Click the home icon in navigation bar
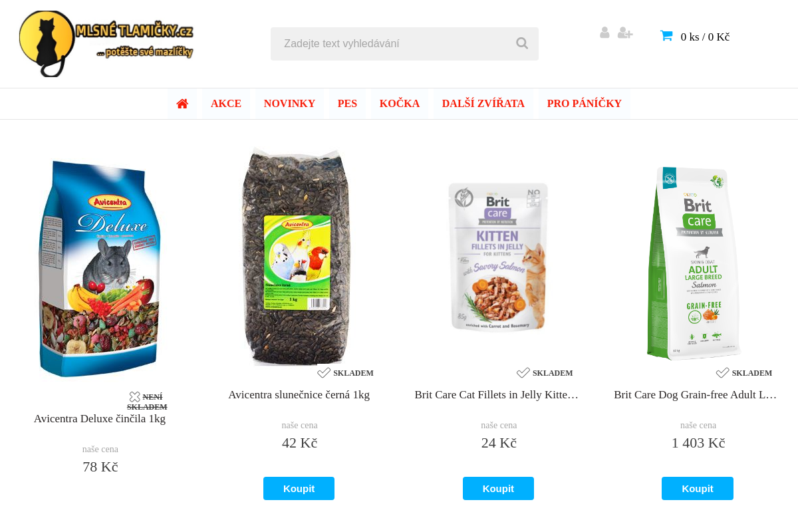The width and height of the screenshot is (798, 532). (182, 104)
